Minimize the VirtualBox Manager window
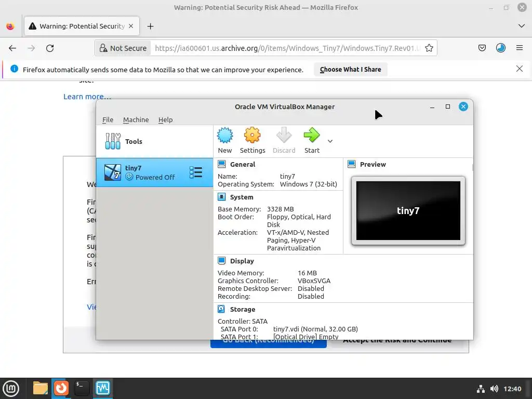532x399 pixels. [432, 107]
